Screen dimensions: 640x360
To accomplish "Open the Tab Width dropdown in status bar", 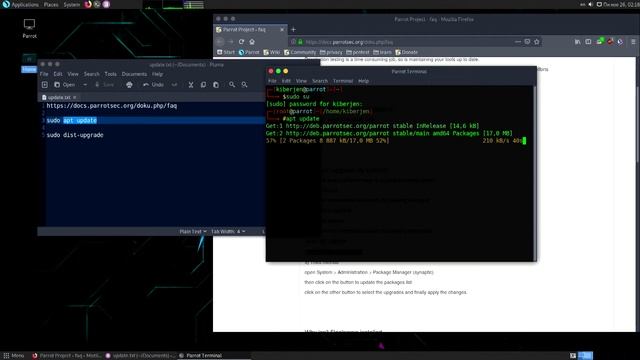I will tap(228, 231).
